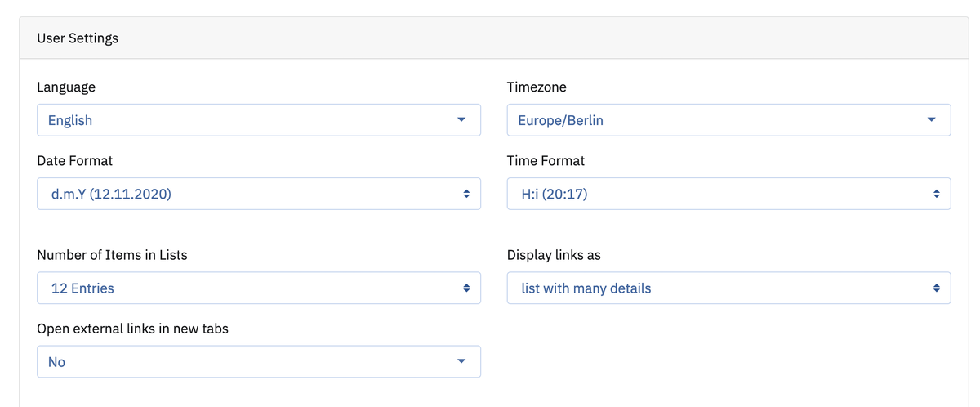Click the 'Number of Items in Lists' label
This screenshot has height=407, width=980.
112,255
